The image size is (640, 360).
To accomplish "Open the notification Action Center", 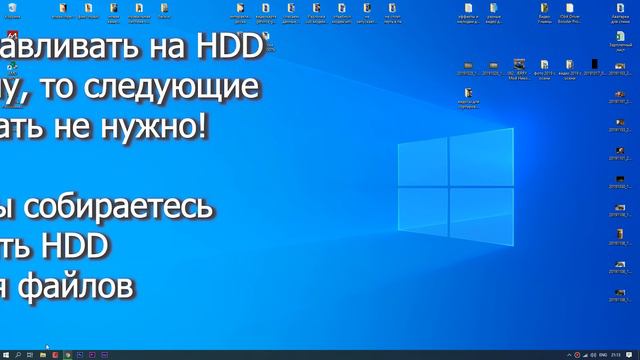I will point(629,355).
